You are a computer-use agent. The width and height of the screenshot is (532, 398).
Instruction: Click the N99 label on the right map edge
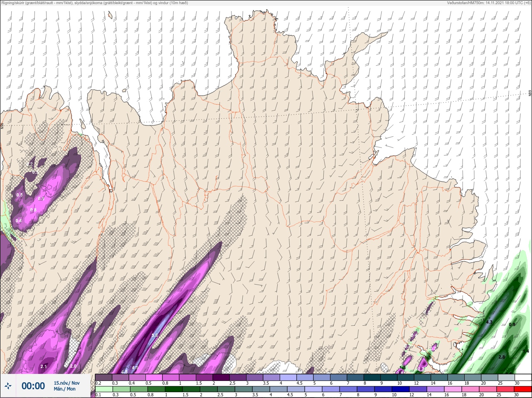[x=530, y=93]
